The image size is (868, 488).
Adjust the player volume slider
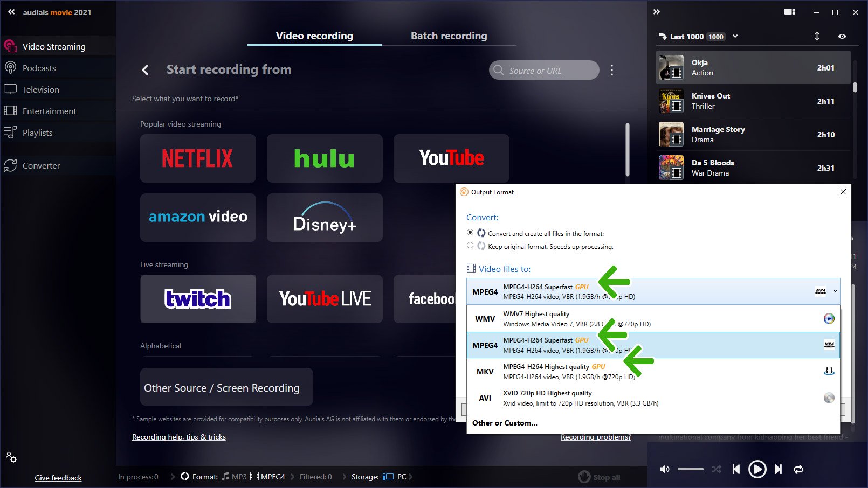click(690, 469)
